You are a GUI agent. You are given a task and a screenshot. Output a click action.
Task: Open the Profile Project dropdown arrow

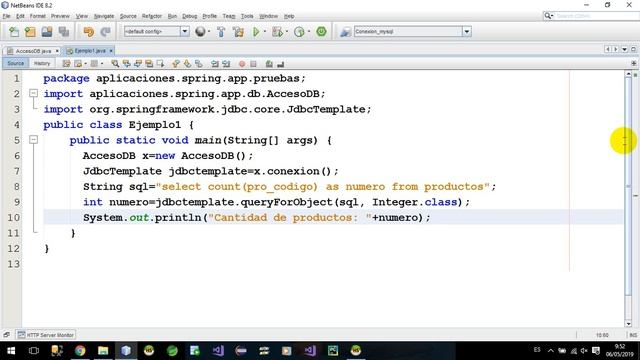pos(309,31)
